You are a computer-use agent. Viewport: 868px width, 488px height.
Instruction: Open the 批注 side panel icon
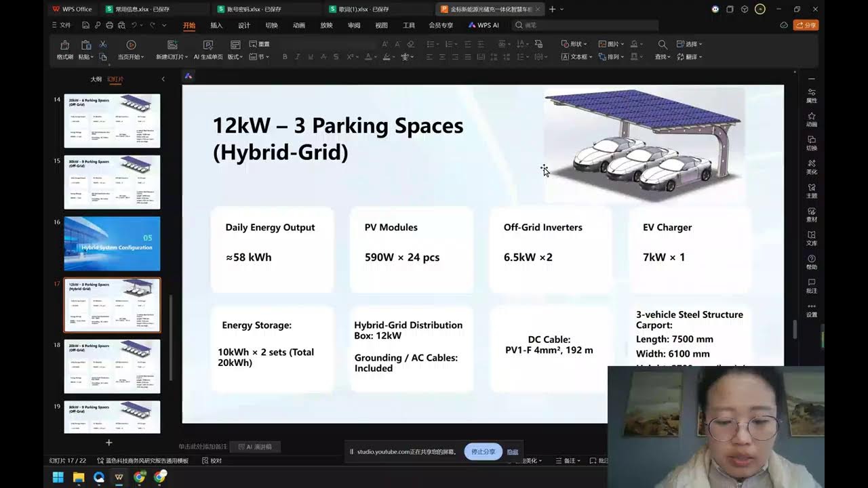(x=812, y=285)
